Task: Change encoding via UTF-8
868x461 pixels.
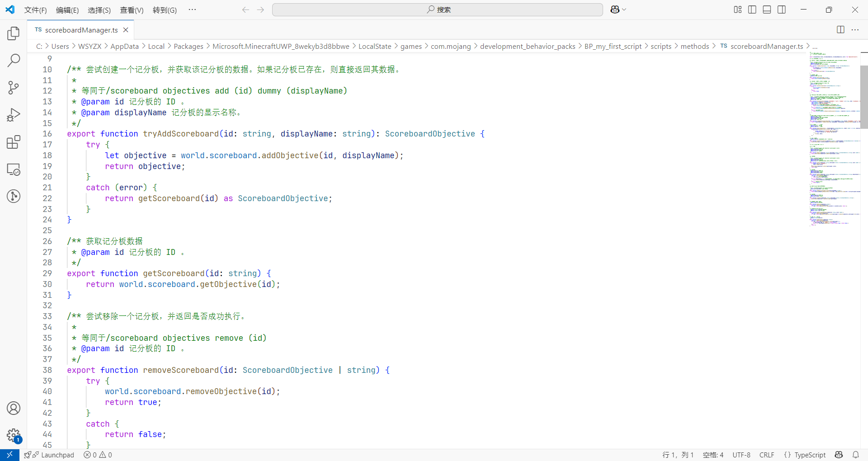Action: [741, 455]
